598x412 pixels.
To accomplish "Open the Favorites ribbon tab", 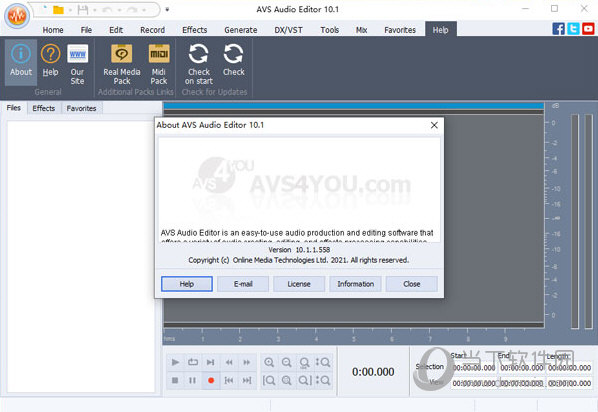I will [400, 30].
